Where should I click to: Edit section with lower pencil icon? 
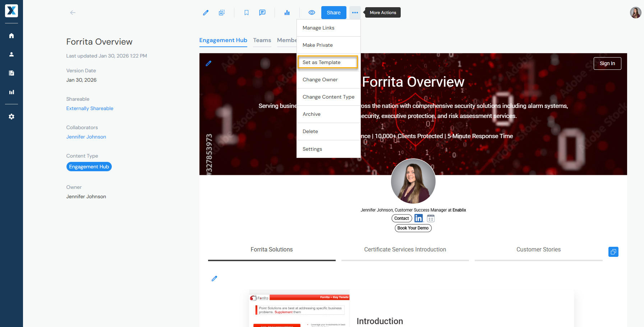[215, 278]
